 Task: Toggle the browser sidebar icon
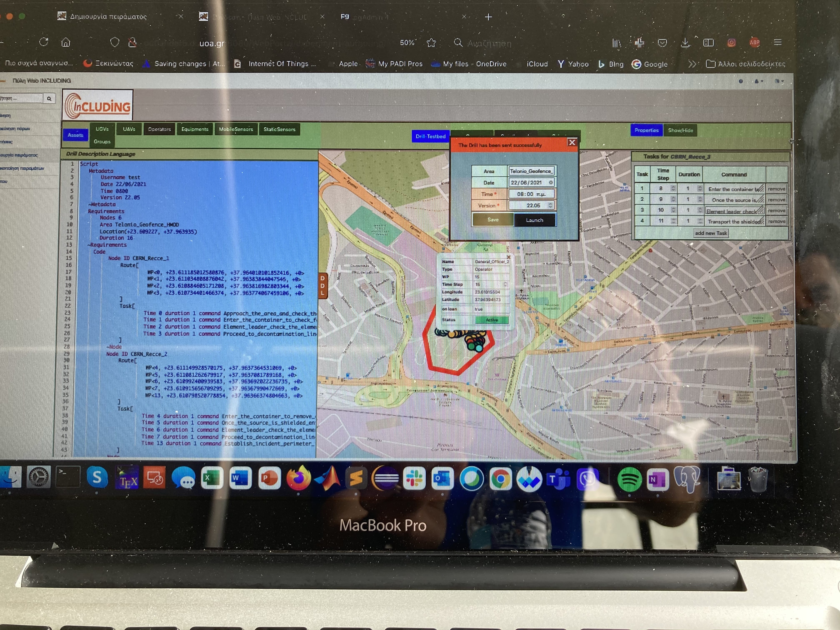point(709,42)
